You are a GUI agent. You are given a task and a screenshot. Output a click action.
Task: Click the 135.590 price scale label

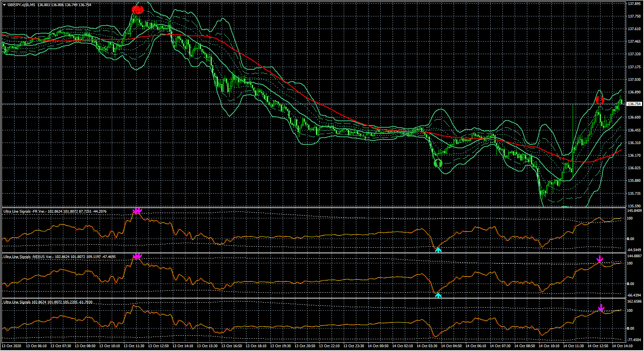tap(634, 206)
